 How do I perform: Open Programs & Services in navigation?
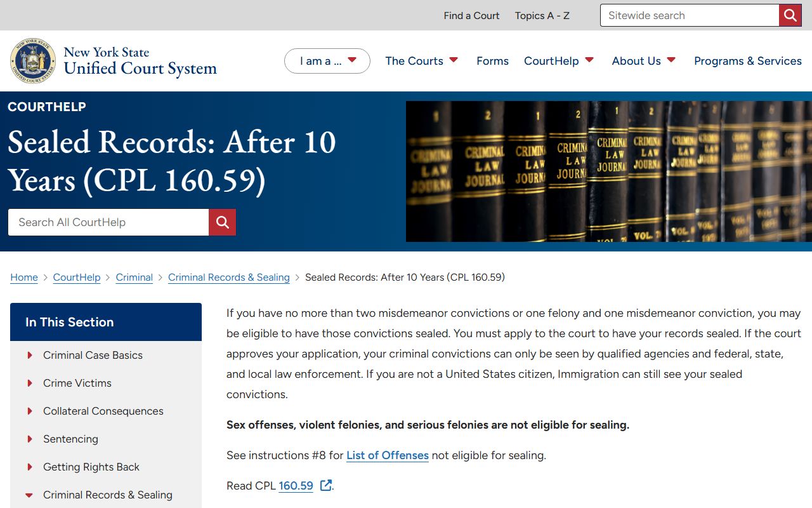(x=748, y=61)
